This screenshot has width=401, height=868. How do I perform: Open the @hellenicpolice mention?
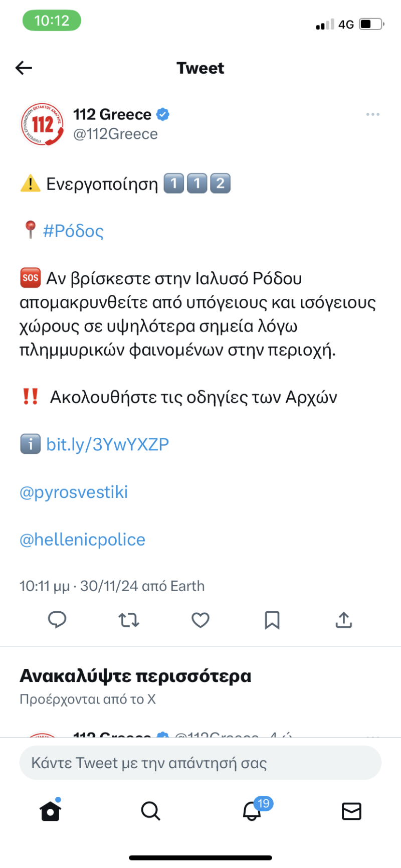tap(82, 540)
